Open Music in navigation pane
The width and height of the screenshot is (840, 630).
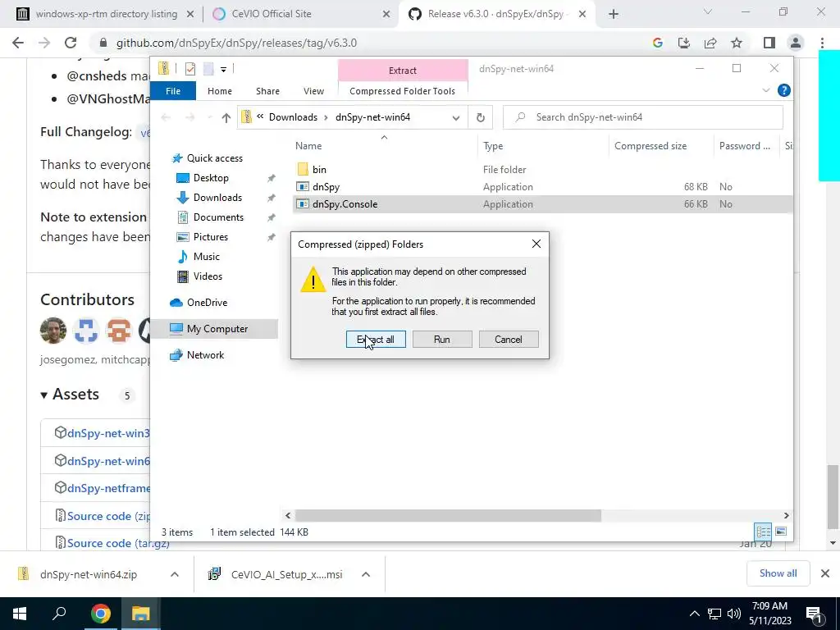pos(206,257)
